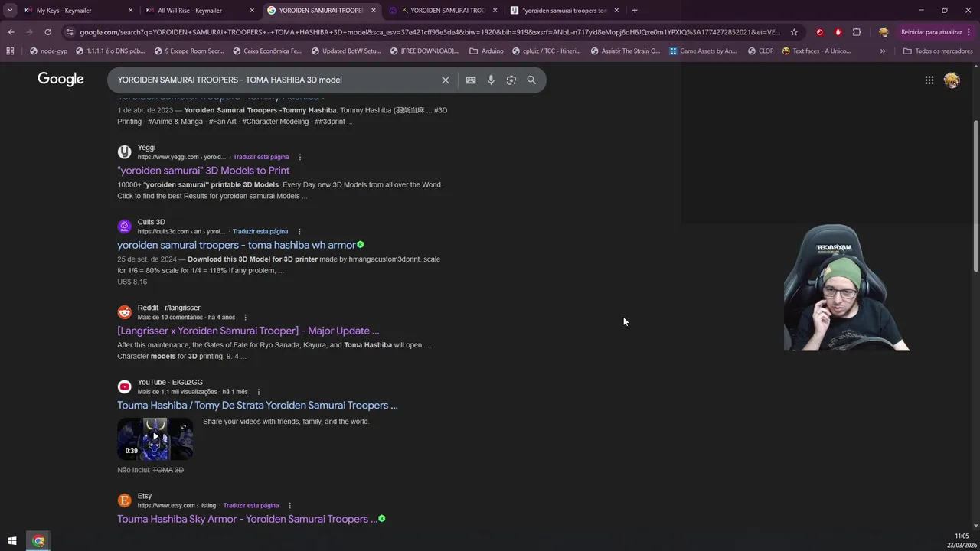
Task: Open the Chrome apps grid in bookmarks bar
Action: click(x=10, y=51)
